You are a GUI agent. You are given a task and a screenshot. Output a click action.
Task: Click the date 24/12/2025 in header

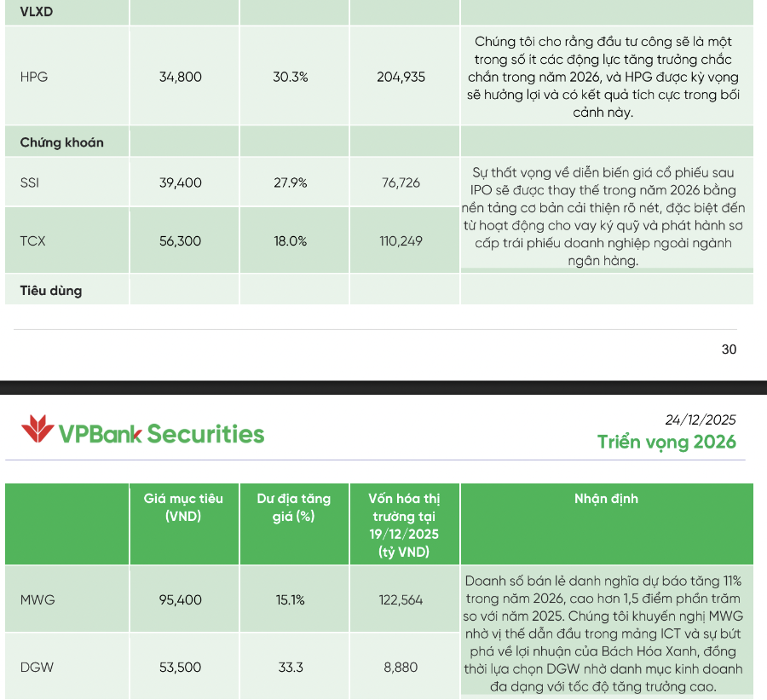[700, 419]
